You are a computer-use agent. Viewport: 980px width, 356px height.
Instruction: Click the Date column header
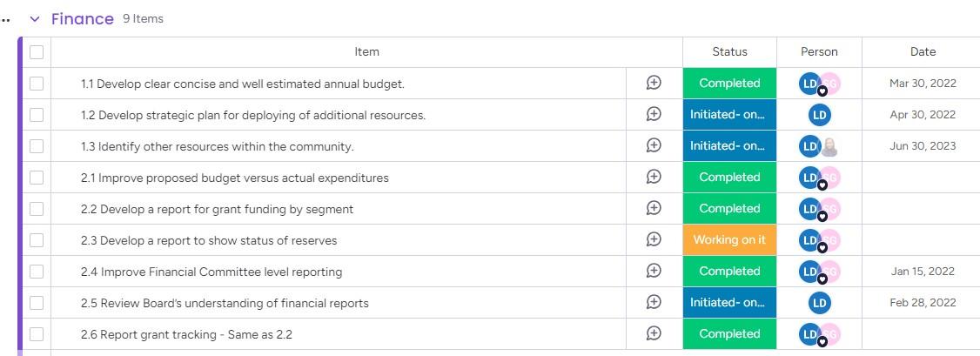pos(923,52)
